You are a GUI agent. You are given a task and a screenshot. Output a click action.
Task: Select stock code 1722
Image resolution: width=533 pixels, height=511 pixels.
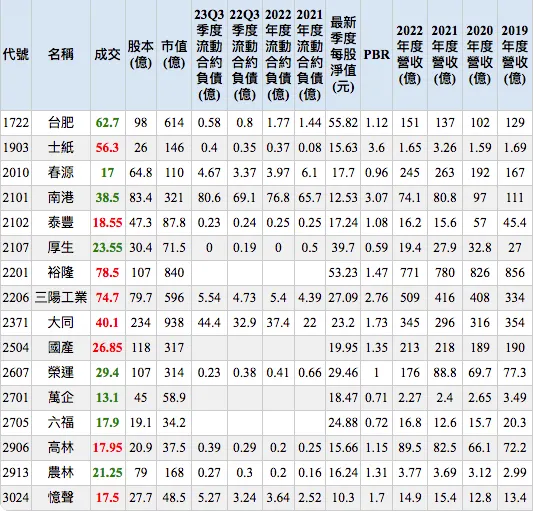point(16,123)
